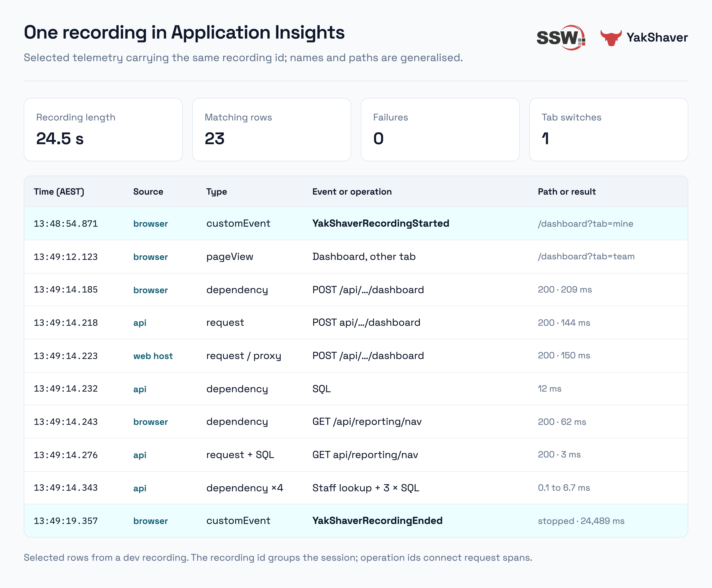Click the Path or result column header
This screenshot has height=588, width=712.
tap(567, 192)
